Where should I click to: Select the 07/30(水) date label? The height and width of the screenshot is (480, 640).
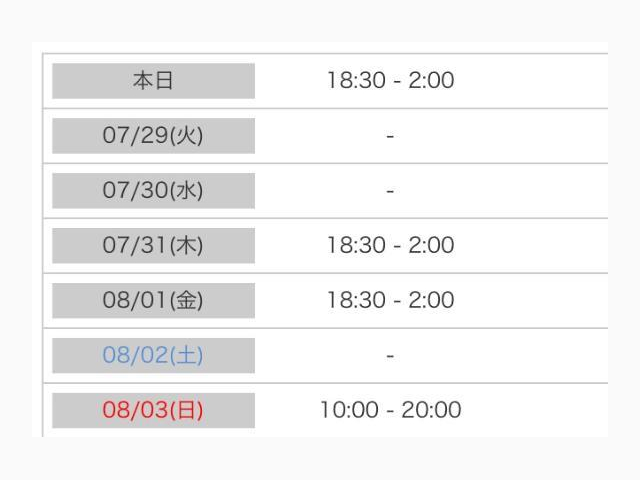(153, 191)
